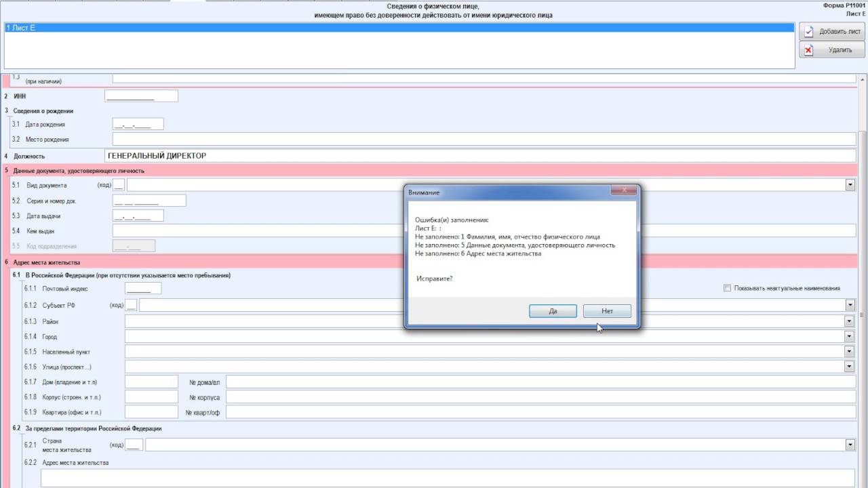The height and width of the screenshot is (488, 868).
Task: Select the '1 Лист Е' list row
Action: (x=399, y=28)
